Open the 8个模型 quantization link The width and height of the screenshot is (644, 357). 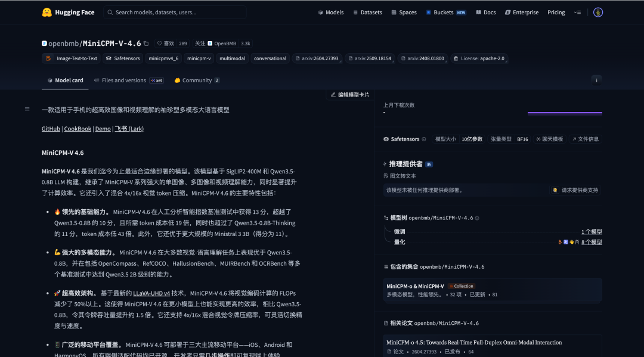pos(592,242)
